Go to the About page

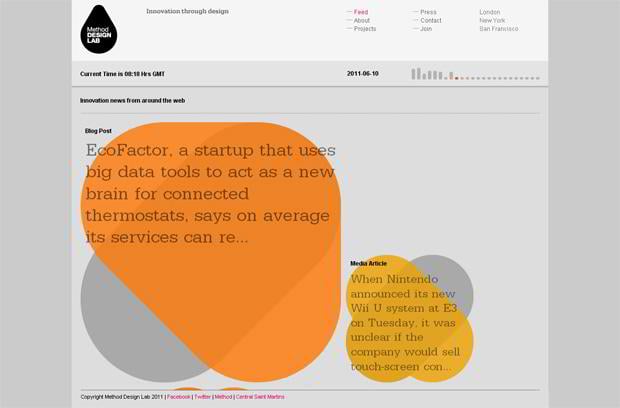[361, 20]
